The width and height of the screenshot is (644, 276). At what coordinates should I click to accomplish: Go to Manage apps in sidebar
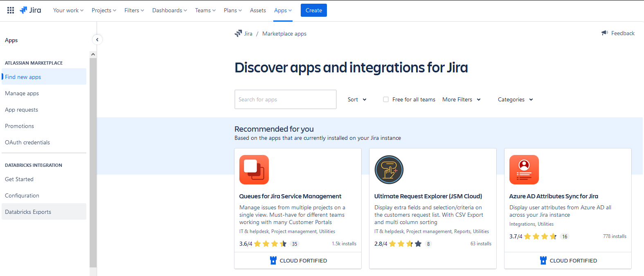click(x=22, y=93)
